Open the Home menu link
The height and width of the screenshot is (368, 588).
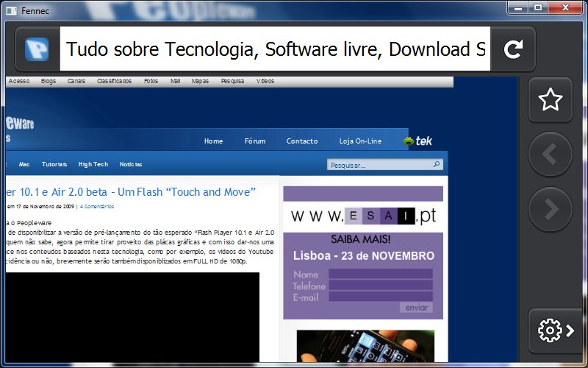[213, 141]
